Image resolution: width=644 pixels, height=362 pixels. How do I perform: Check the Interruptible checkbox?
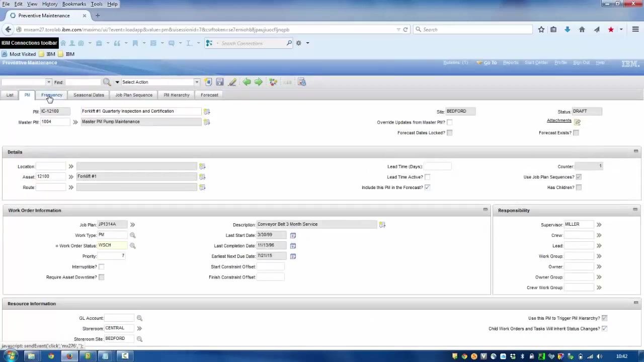pyautogui.click(x=102, y=267)
